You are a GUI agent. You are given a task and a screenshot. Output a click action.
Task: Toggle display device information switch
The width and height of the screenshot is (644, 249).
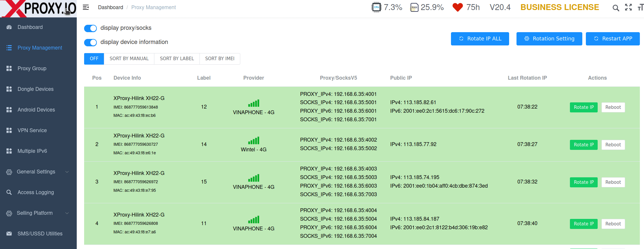(90, 42)
